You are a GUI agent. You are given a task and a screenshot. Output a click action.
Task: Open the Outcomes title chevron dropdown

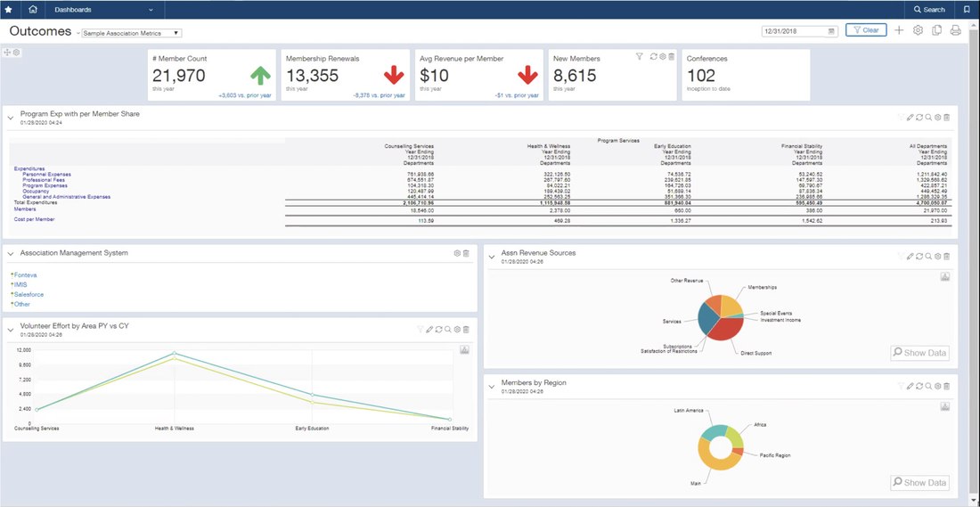click(78, 32)
